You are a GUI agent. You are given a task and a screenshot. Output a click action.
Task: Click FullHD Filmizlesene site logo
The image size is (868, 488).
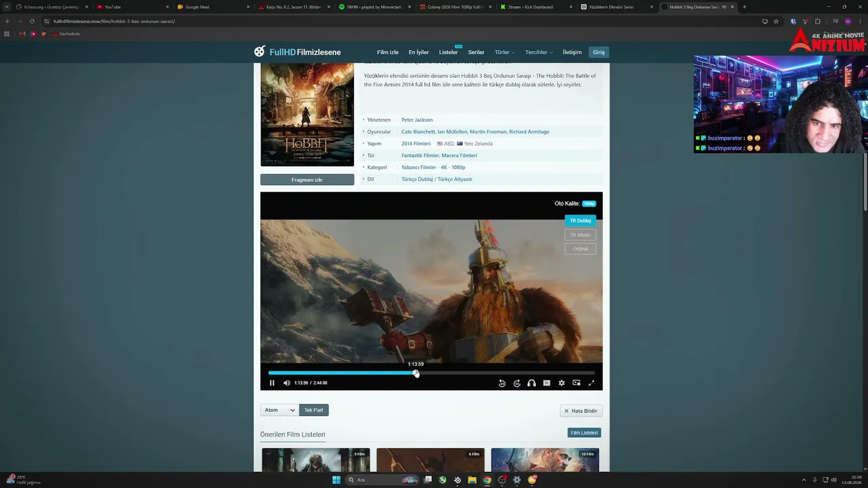(x=298, y=52)
